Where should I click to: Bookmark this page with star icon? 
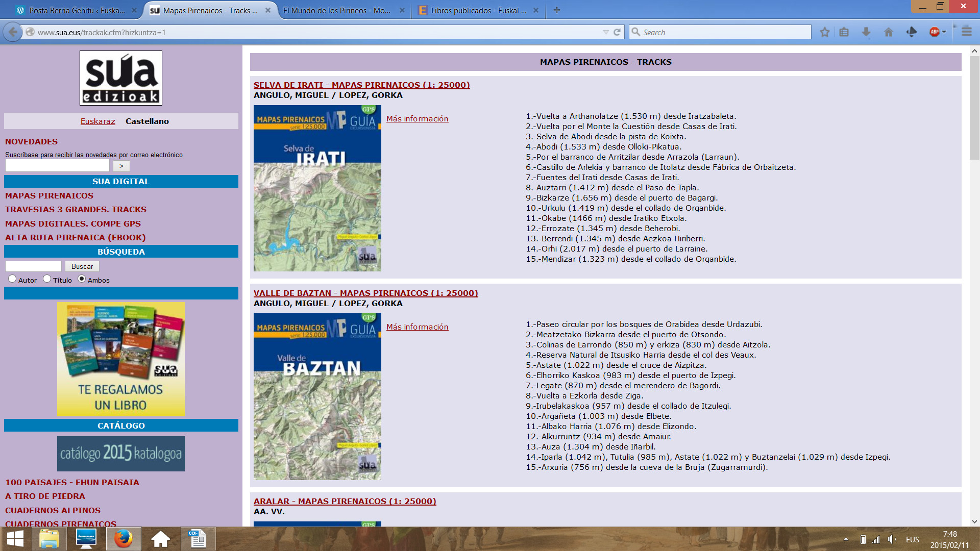pos(824,32)
